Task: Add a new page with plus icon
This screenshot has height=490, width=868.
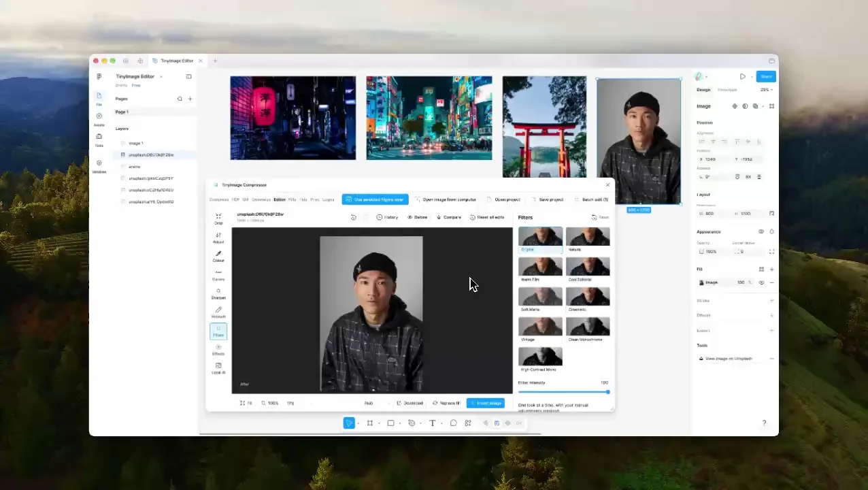Action: tap(190, 99)
